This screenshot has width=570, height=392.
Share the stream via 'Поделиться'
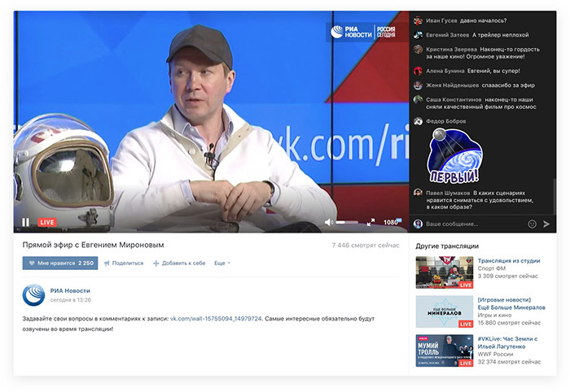tap(123, 263)
